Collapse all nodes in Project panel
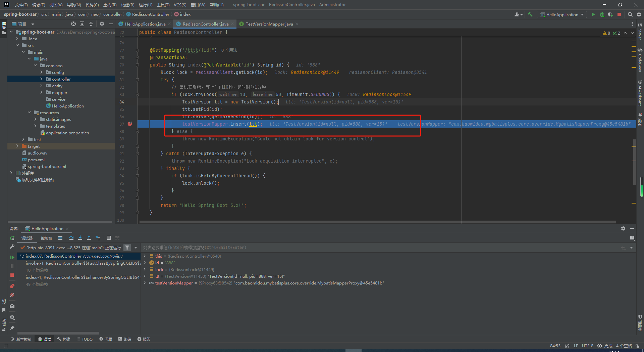Viewport: 644px width, 352px height. [x=91, y=24]
